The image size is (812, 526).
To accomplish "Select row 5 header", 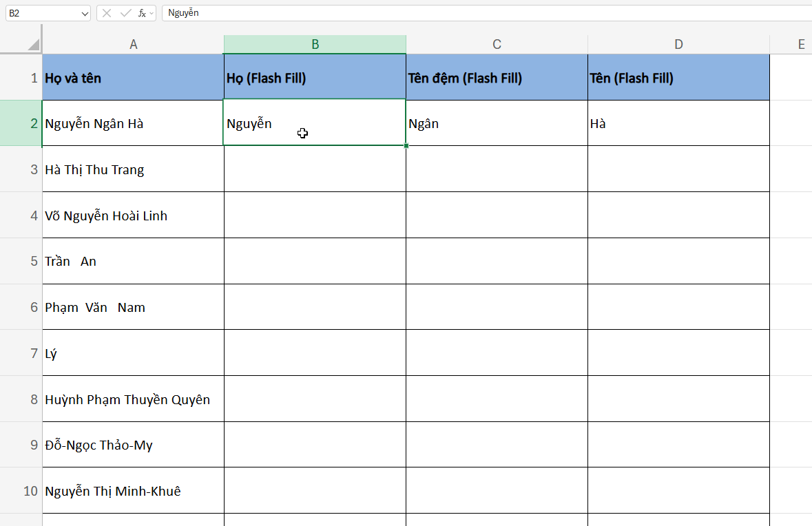I will [x=21, y=262].
